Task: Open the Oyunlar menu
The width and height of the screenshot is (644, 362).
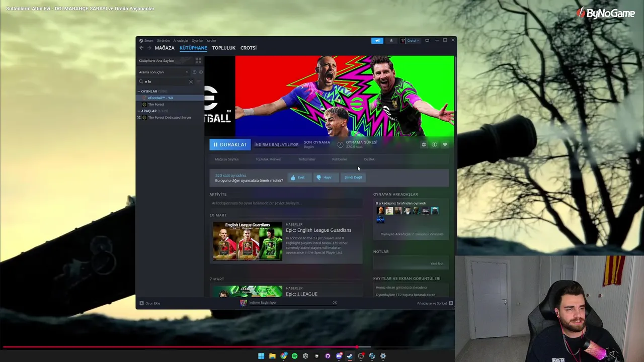Action: (197, 41)
